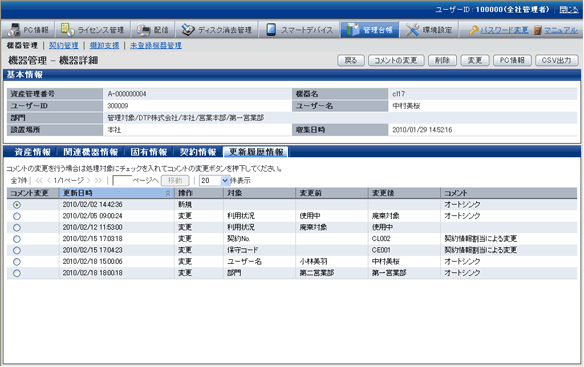Click the page number input field
The height and width of the screenshot is (367, 584).
(122, 181)
